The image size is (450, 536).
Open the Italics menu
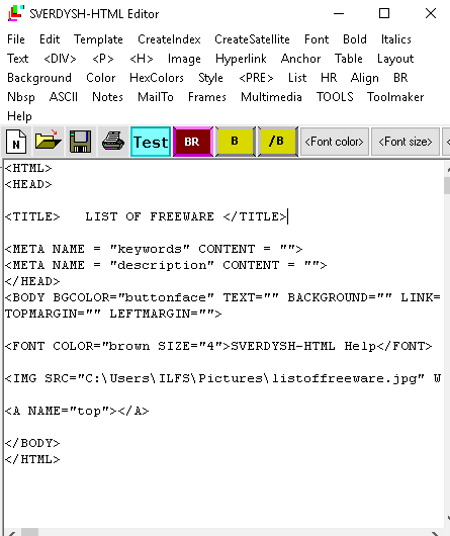396,39
